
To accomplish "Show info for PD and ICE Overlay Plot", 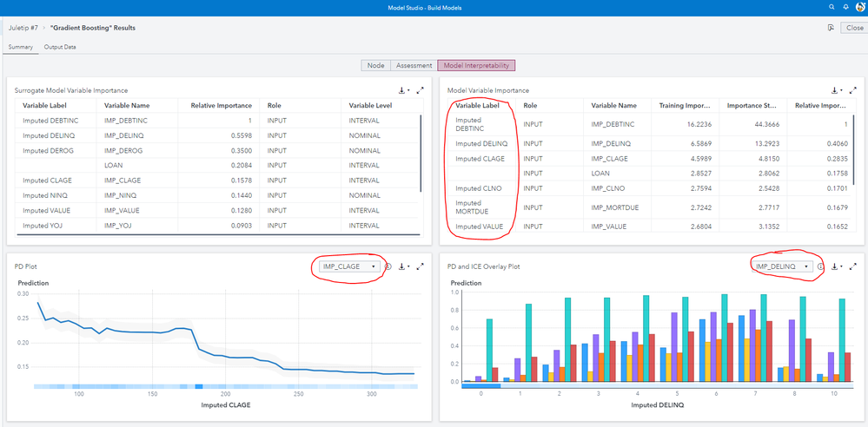I will (x=821, y=266).
